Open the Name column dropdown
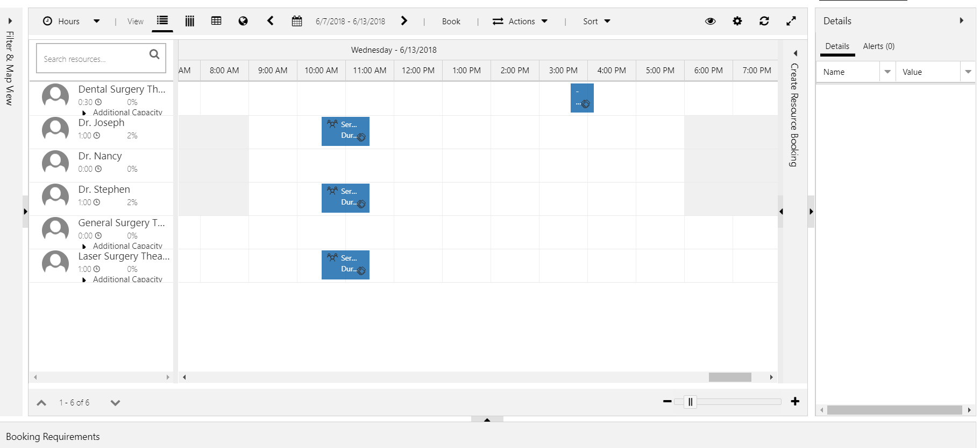The image size is (980, 448). 887,72
